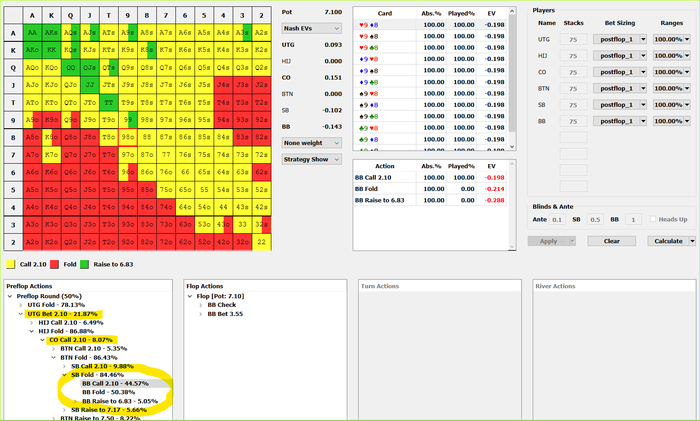Select the AA cell in hand matrix
Screen dimensions: 700x421
coord(32,33)
